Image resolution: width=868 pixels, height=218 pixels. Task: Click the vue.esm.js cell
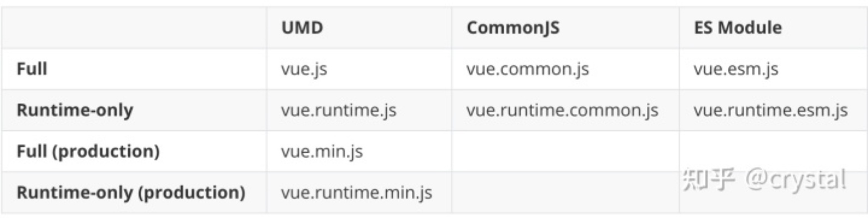pyautogui.click(x=736, y=69)
